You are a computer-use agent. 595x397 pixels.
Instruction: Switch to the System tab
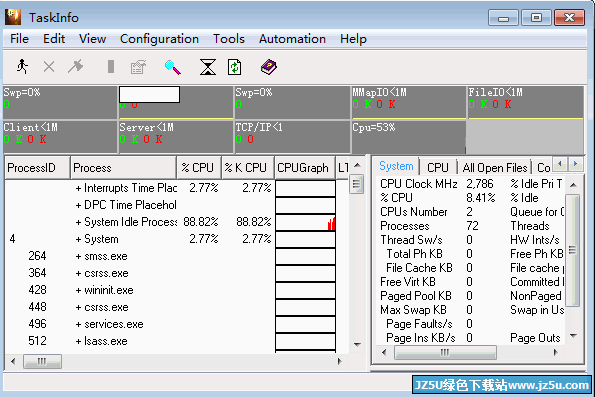click(396, 166)
